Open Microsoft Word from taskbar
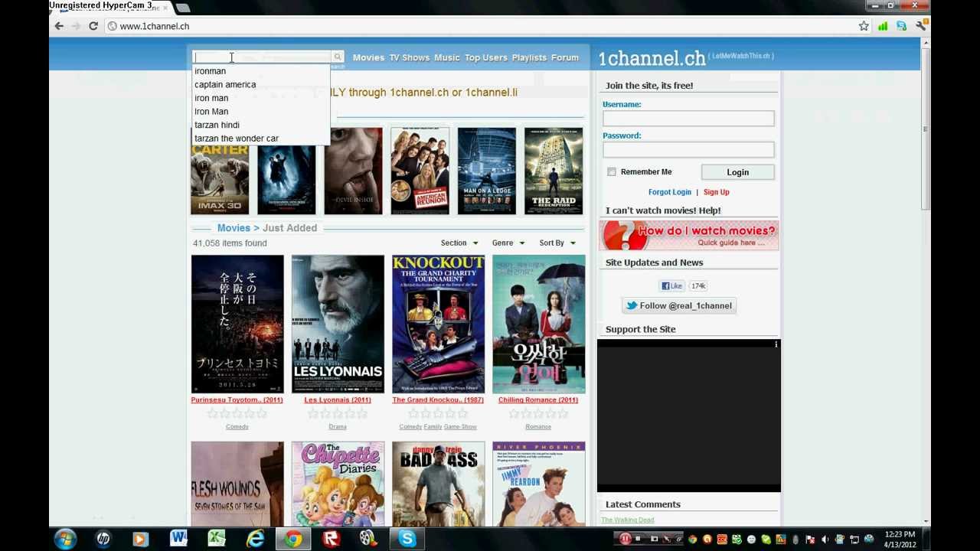 [178, 539]
